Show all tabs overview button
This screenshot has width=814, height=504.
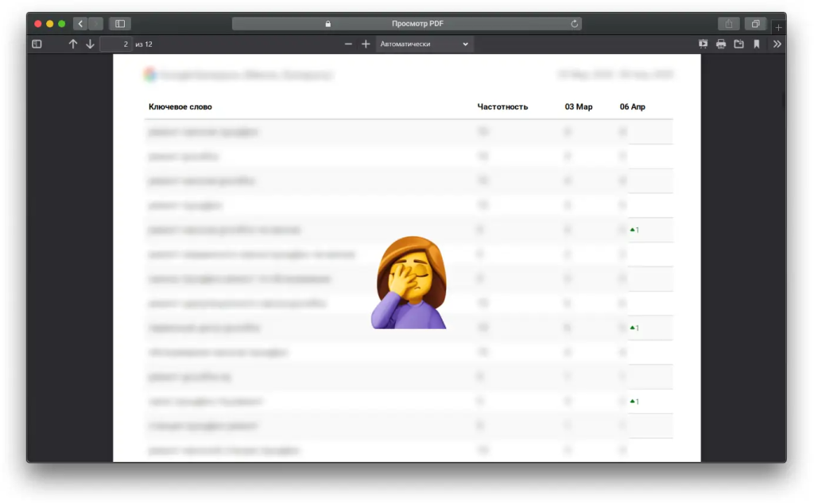coord(756,24)
